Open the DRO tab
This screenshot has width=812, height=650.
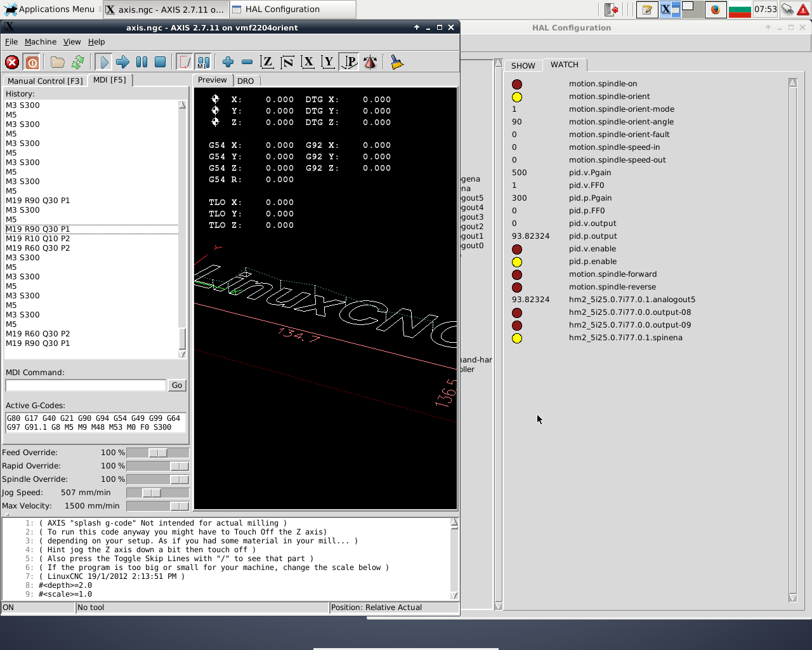click(x=246, y=81)
